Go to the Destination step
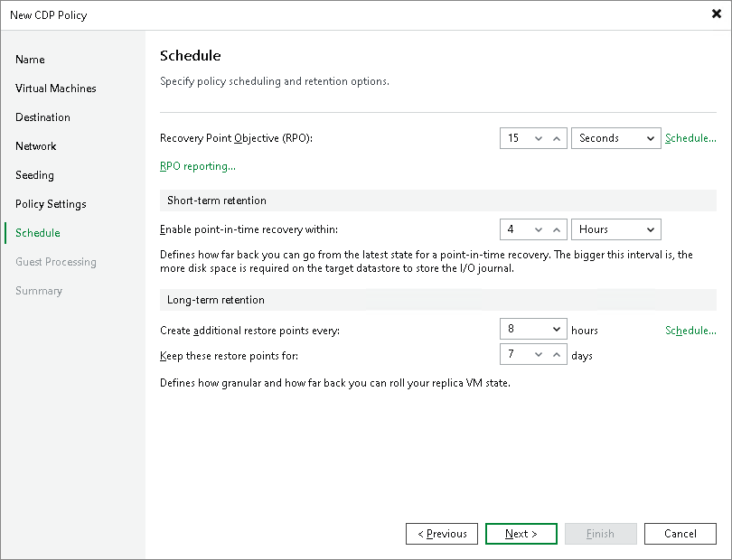Image resolution: width=732 pixels, height=560 pixels. pyautogui.click(x=42, y=117)
